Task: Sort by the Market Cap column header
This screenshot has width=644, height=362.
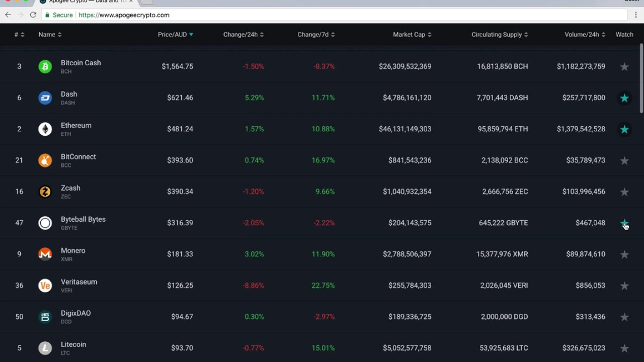Action: click(x=412, y=35)
